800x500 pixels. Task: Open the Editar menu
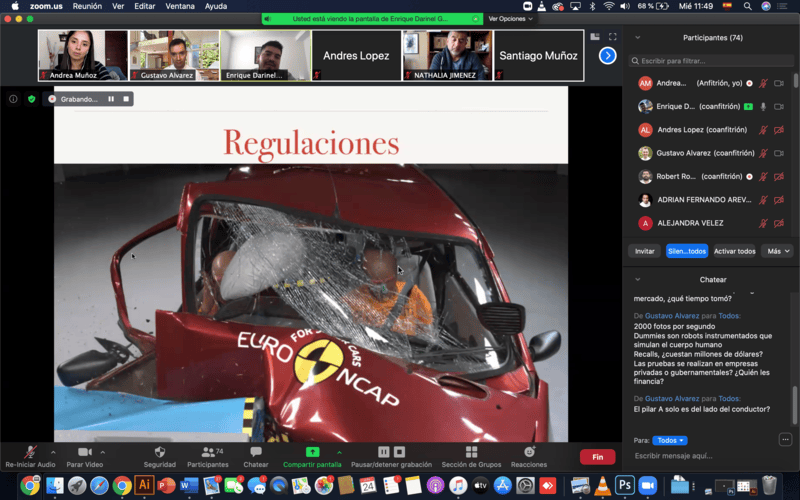144,6
